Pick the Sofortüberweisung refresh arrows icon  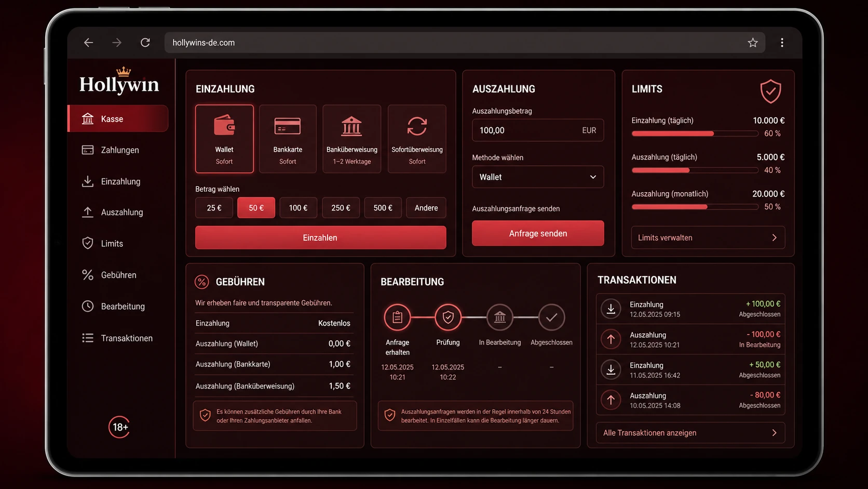pos(417,126)
